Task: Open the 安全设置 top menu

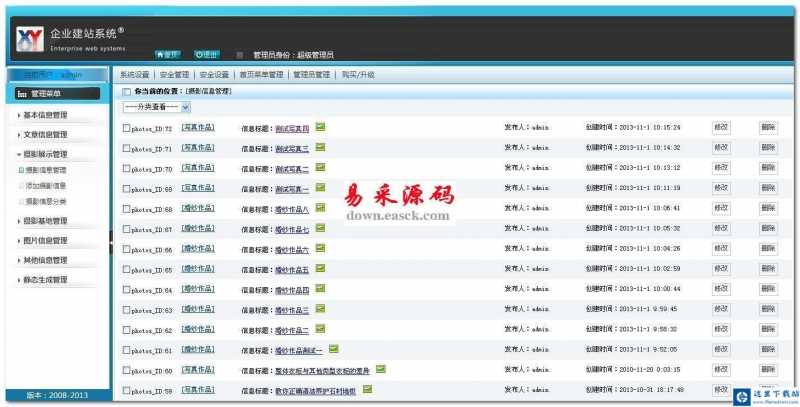Action: pyautogui.click(x=214, y=75)
